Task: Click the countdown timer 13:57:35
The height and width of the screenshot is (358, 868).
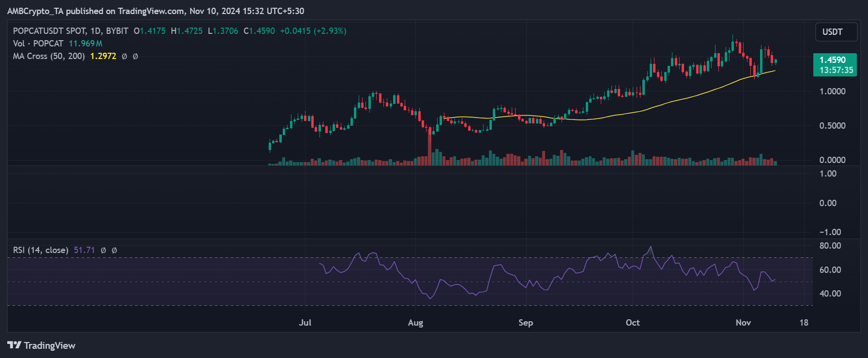Action: pyautogui.click(x=836, y=70)
